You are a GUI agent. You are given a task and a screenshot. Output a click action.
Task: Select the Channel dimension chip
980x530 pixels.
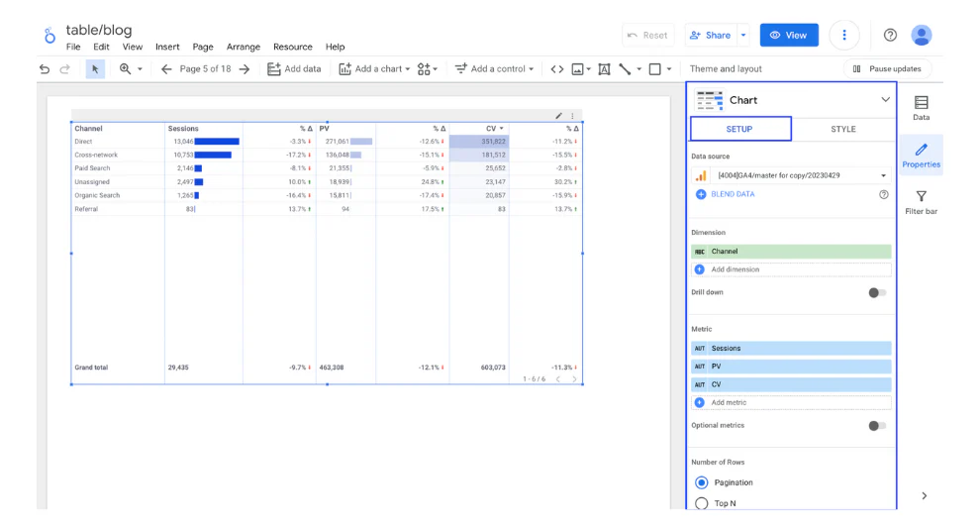point(791,252)
